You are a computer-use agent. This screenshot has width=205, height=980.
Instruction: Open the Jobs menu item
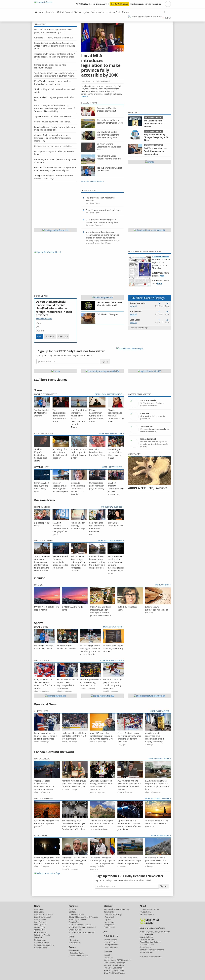point(87,12)
